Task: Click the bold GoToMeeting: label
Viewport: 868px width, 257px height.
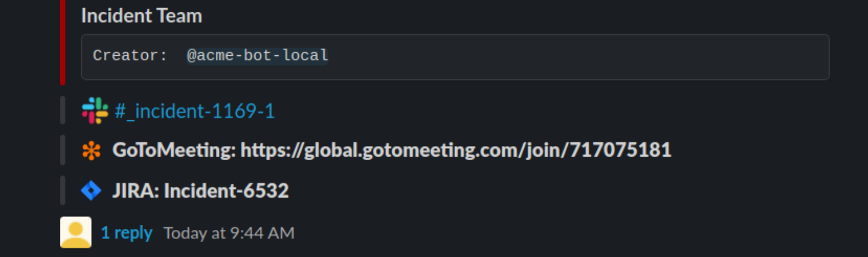Action: (x=174, y=150)
